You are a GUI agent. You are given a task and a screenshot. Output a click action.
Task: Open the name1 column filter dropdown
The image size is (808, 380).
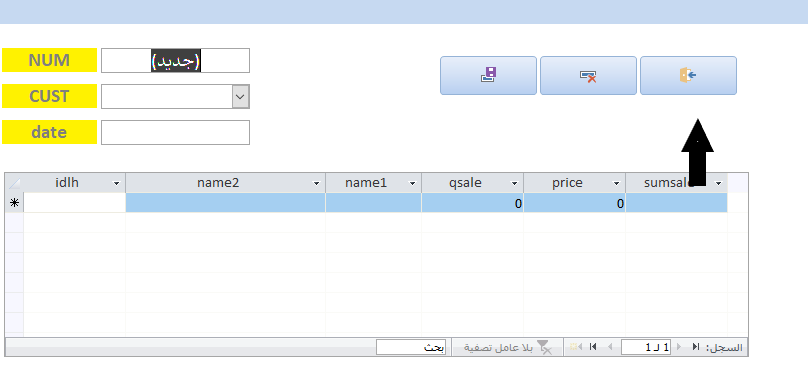(412, 183)
